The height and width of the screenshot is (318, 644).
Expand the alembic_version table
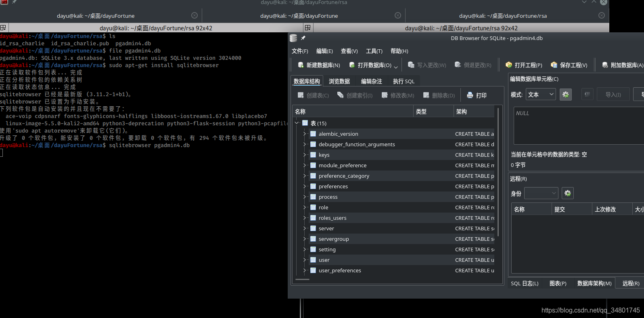coord(305,134)
